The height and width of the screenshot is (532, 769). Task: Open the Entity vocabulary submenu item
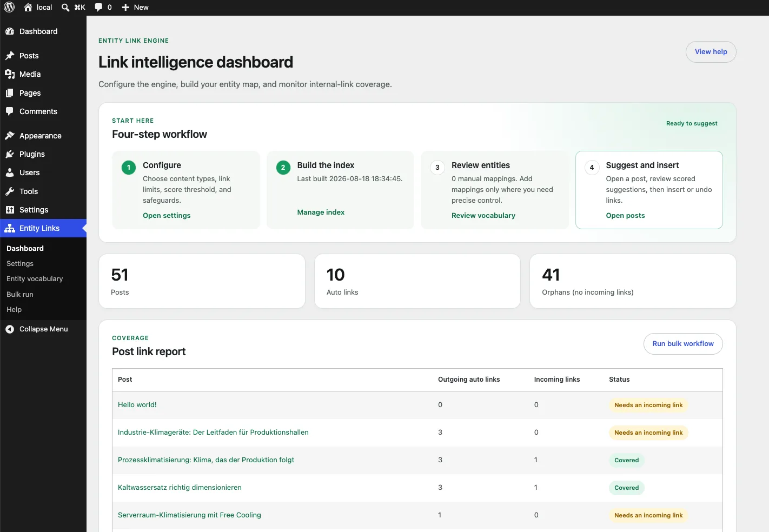point(35,278)
